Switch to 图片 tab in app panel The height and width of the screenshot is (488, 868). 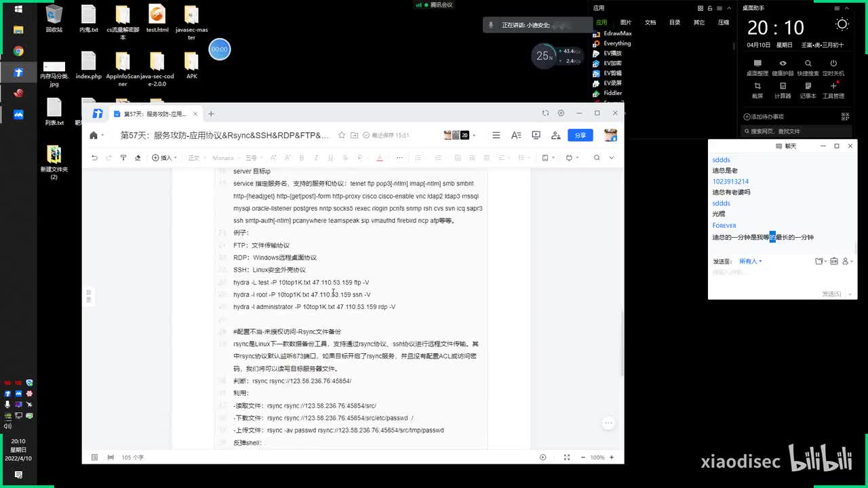(x=626, y=22)
